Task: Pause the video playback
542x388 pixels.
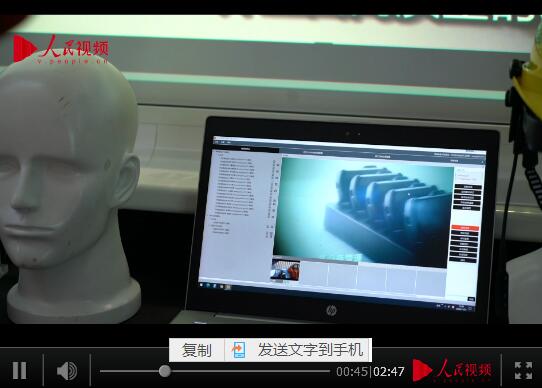Action: (19, 370)
